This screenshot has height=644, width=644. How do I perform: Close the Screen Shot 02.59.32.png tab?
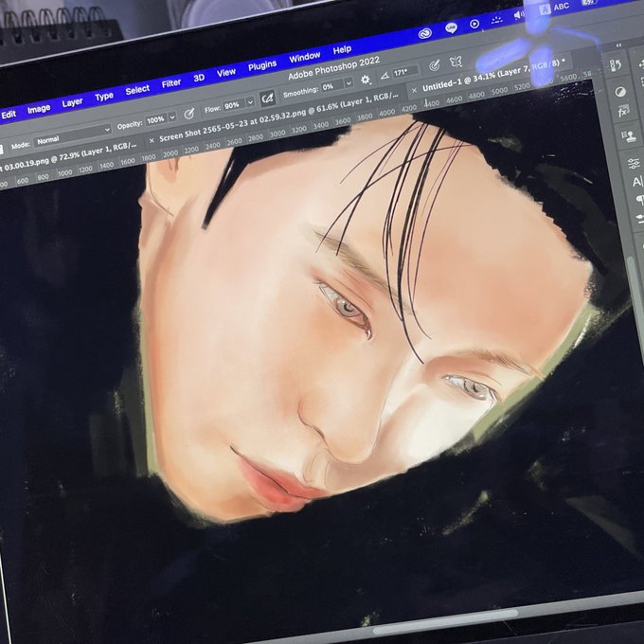tap(152, 140)
